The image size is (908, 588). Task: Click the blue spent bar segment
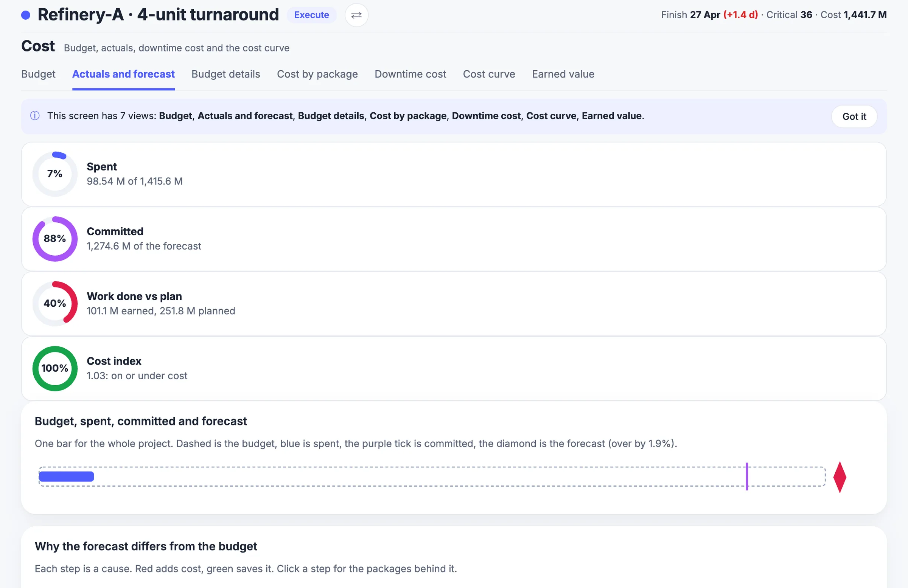click(66, 476)
